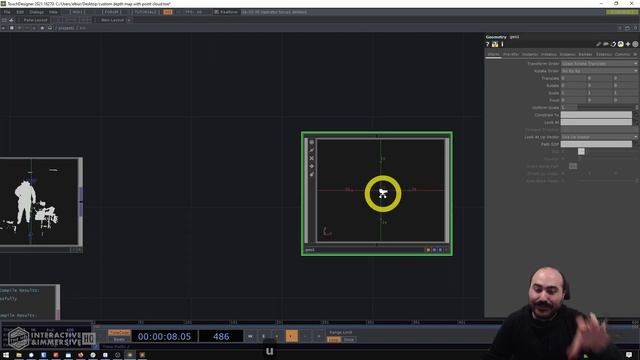Click the Tutorials link in top bar
Image resolution: width=640 pixels, height=360 pixels.
tap(146, 12)
